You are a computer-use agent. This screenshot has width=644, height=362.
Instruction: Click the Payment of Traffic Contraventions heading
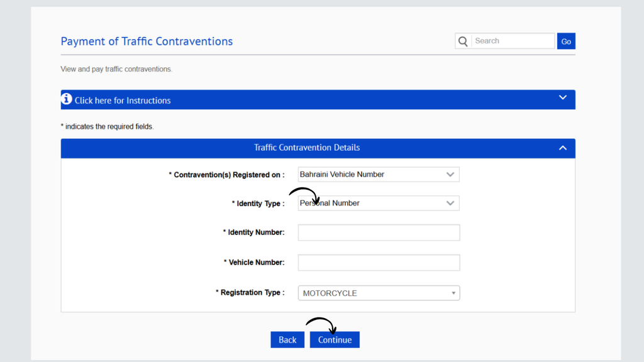(x=147, y=41)
